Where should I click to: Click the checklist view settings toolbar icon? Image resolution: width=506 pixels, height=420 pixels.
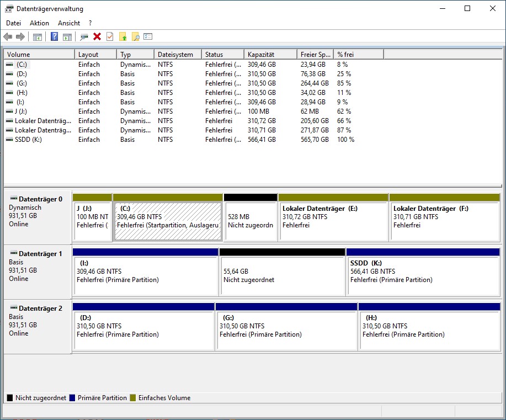point(148,37)
